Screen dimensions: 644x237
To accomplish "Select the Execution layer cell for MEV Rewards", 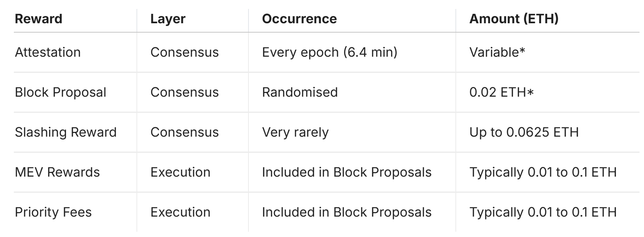I will pyautogui.click(x=180, y=173).
